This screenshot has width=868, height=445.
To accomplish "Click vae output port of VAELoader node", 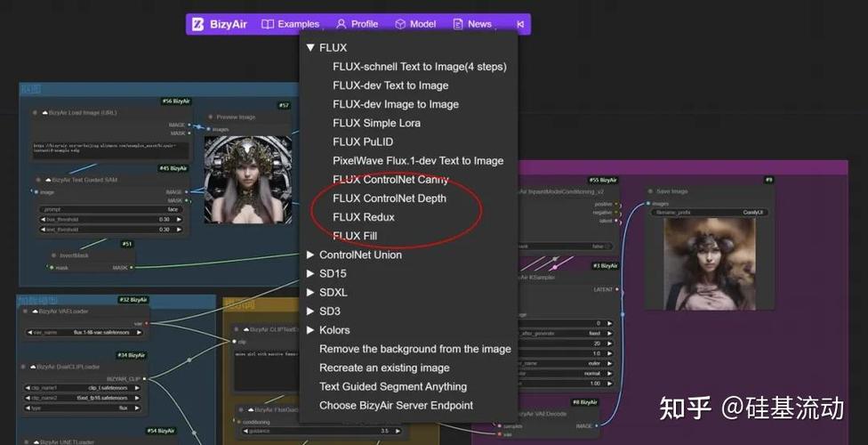I will (146, 323).
